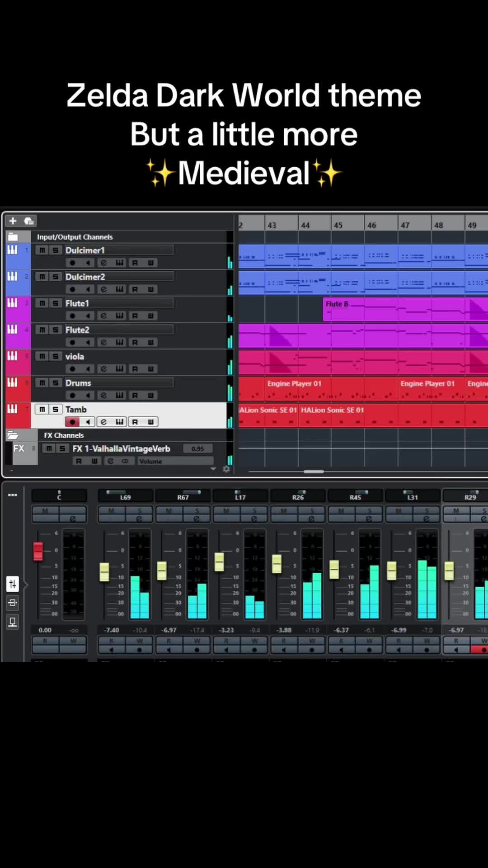This screenshot has height=868, width=488.
Task: Disable record enable on Tamb track
Action: click(x=72, y=422)
